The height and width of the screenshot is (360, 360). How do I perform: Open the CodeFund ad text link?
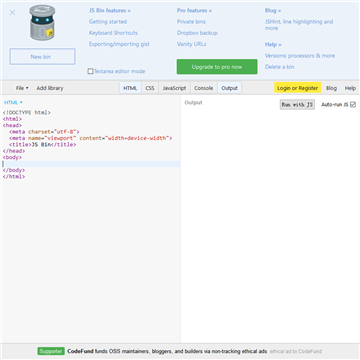(167, 351)
